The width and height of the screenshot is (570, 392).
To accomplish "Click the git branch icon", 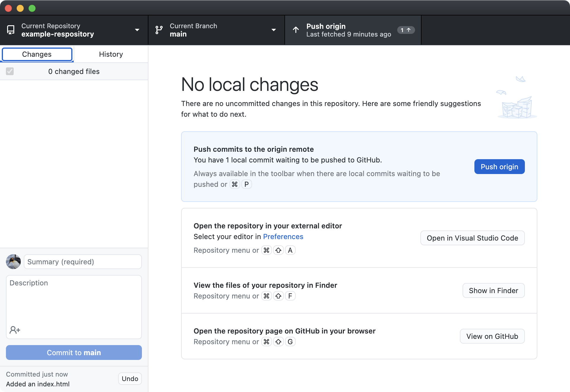I will click(x=159, y=30).
